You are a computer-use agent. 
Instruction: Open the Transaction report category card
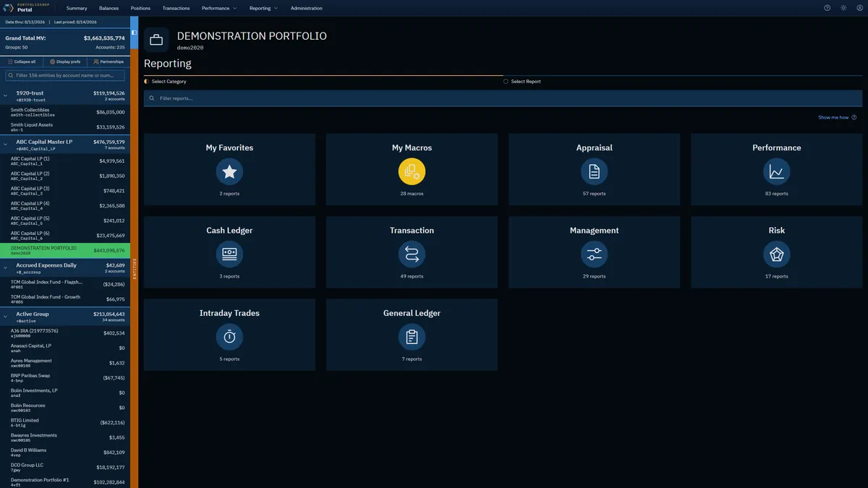pyautogui.click(x=412, y=252)
